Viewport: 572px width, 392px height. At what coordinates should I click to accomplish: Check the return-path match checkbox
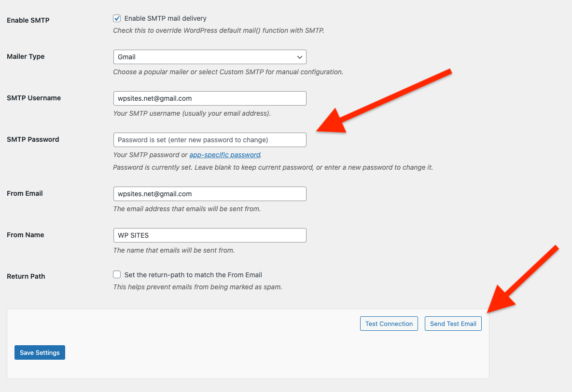tap(117, 275)
